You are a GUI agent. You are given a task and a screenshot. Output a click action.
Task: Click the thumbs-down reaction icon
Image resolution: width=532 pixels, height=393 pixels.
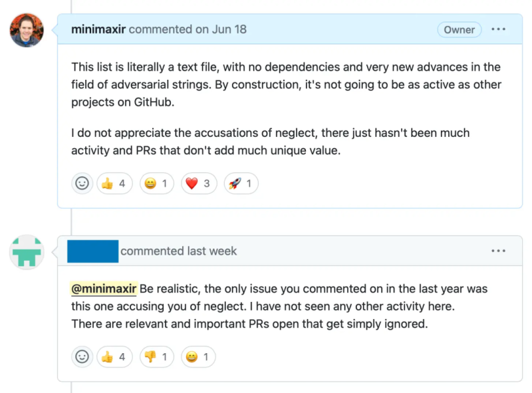[x=157, y=356]
